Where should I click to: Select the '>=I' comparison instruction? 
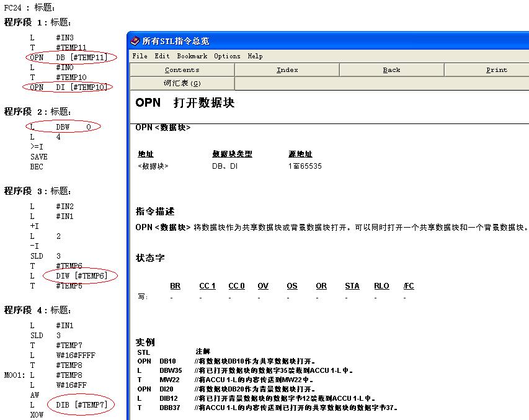pos(37,147)
